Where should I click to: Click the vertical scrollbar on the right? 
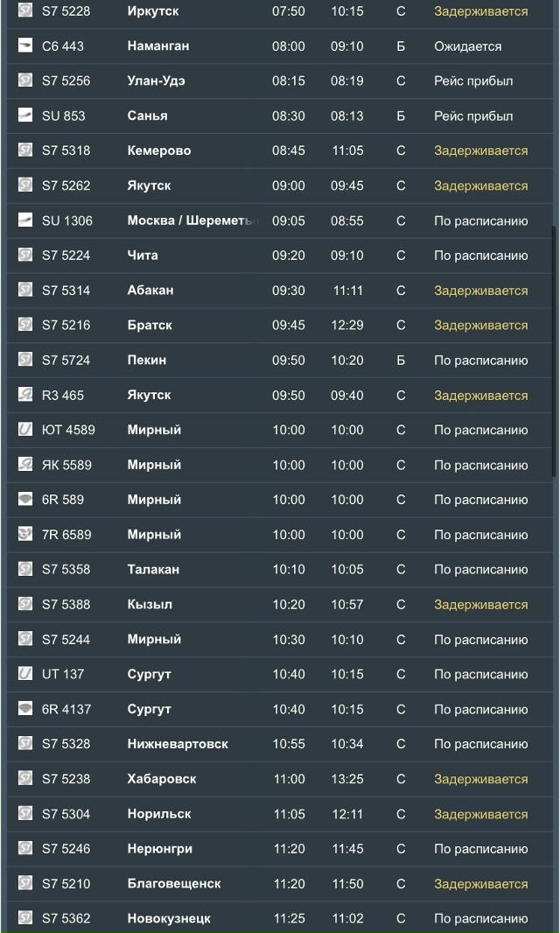[554, 350]
